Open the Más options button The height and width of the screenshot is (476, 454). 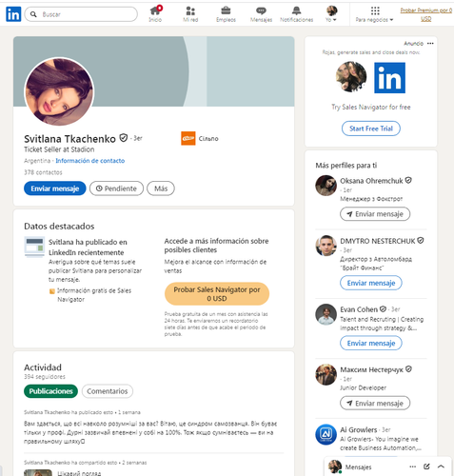pyautogui.click(x=161, y=188)
